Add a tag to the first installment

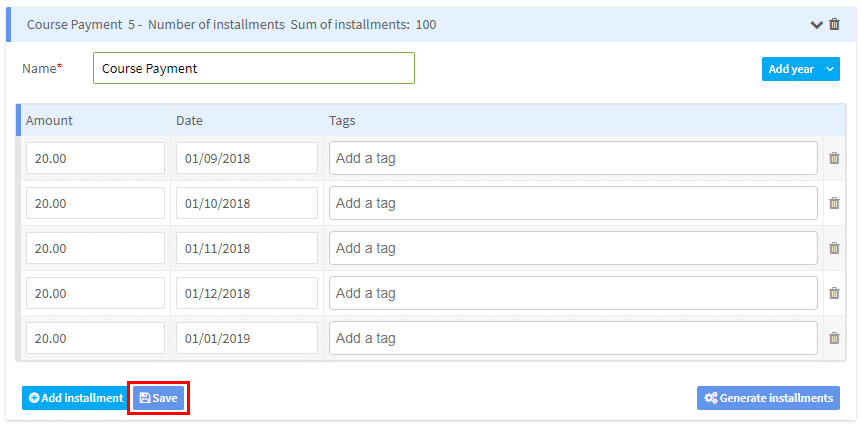(x=572, y=158)
